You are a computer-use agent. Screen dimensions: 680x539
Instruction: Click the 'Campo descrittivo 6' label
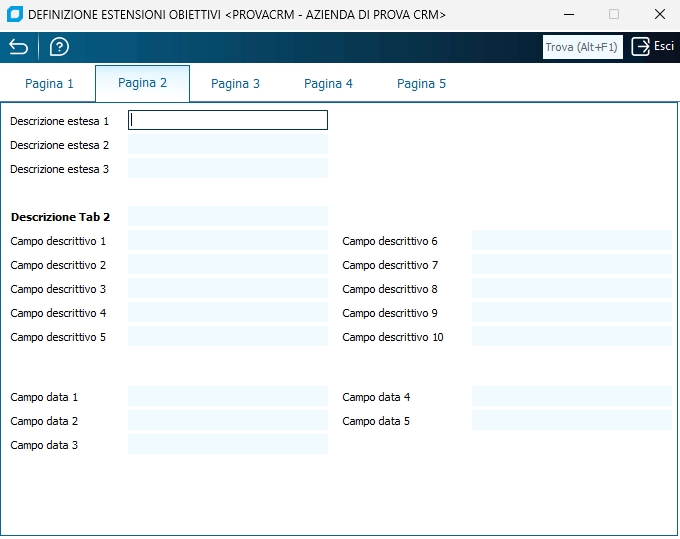[x=389, y=241]
